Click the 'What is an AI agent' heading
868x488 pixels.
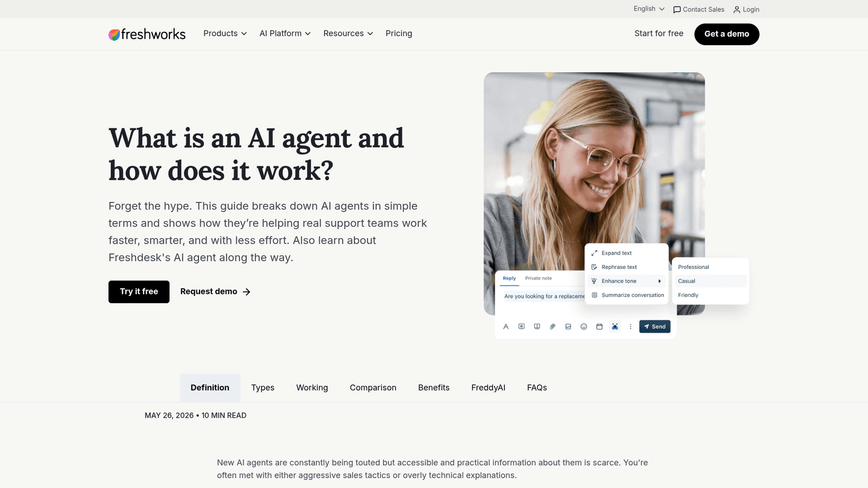pos(256,154)
